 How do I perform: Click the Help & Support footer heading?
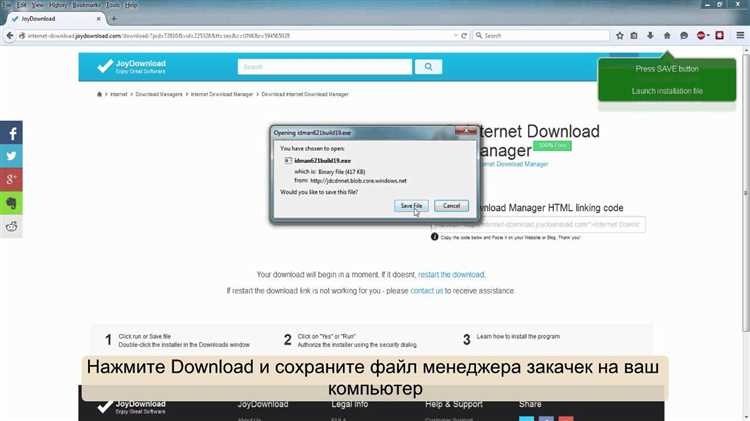pos(453,404)
